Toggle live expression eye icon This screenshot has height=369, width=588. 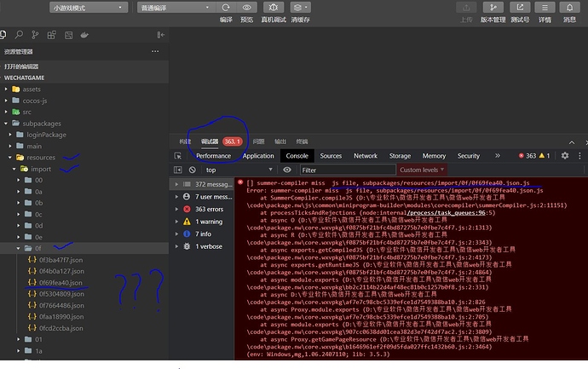click(287, 170)
